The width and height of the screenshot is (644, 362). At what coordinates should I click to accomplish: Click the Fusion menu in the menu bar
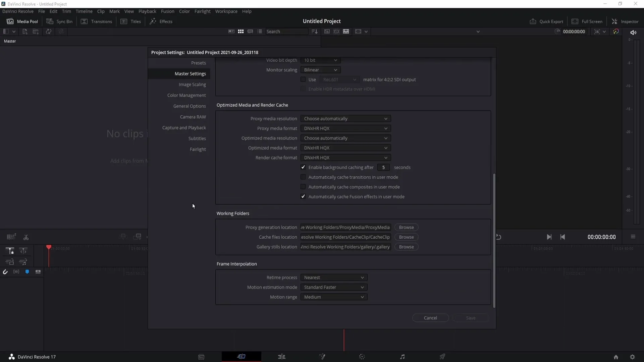(167, 11)
